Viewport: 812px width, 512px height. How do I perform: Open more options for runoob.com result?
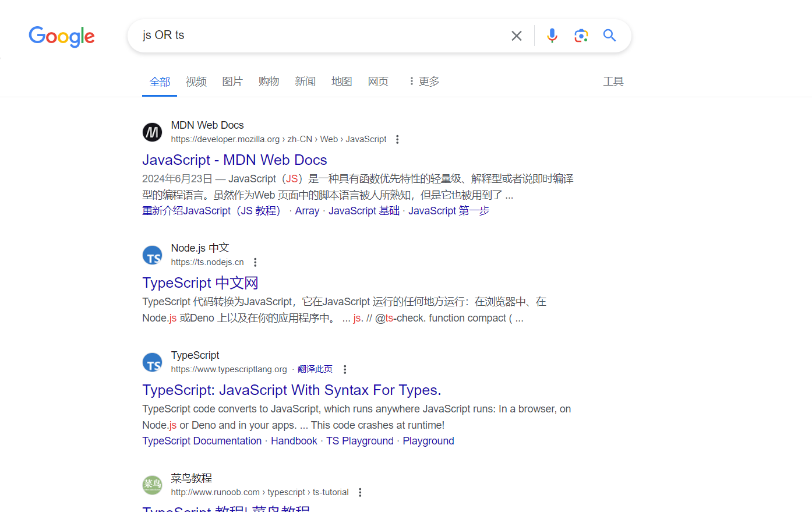(x=360, y=492)
